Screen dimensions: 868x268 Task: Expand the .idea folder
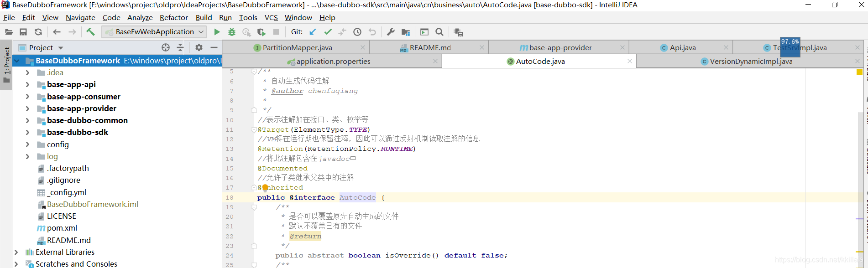[27, 72]
